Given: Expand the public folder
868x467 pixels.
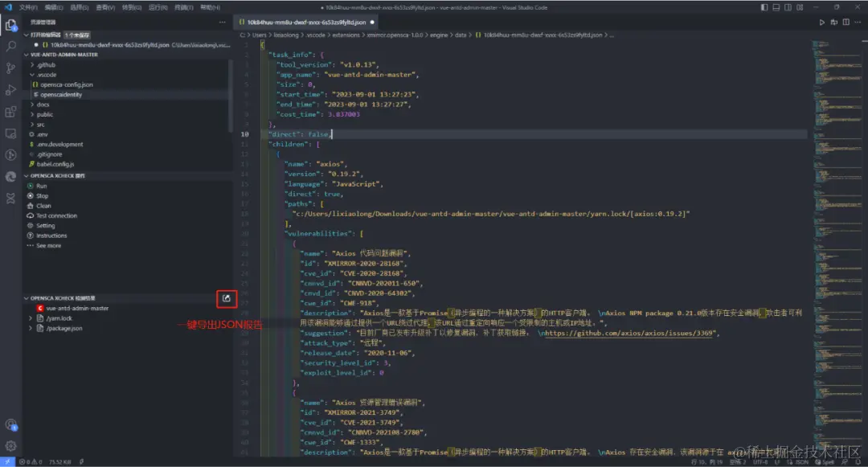Looking at the screenshot, I should pos(32,114).
